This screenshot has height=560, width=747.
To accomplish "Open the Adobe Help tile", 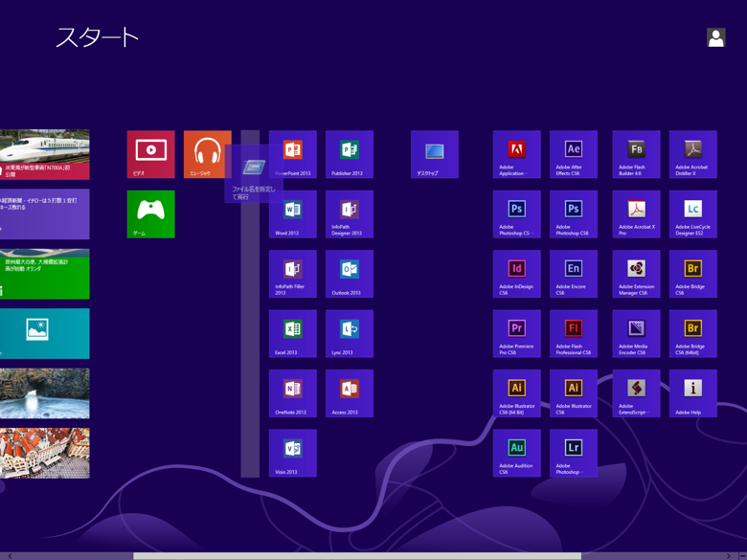I will tap(693, 393).
